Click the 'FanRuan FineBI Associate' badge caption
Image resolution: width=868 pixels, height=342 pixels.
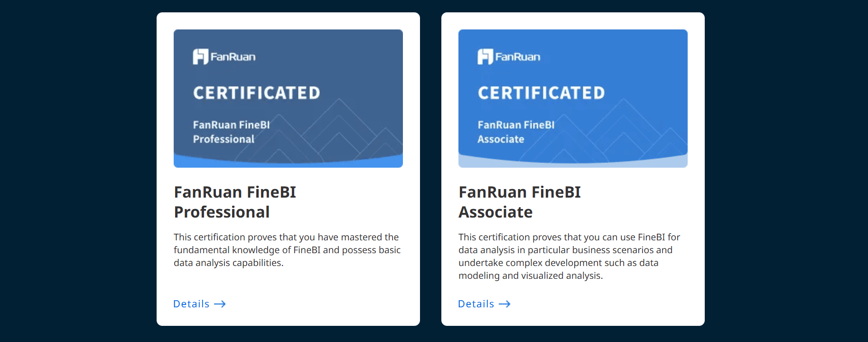(x=516, y=132)
